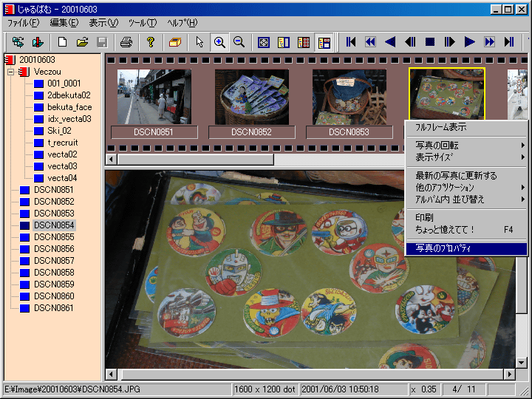Click the first toolbar icon with green arrows
The height and width of the screenshot is (399, 532).
pos(18,42)
